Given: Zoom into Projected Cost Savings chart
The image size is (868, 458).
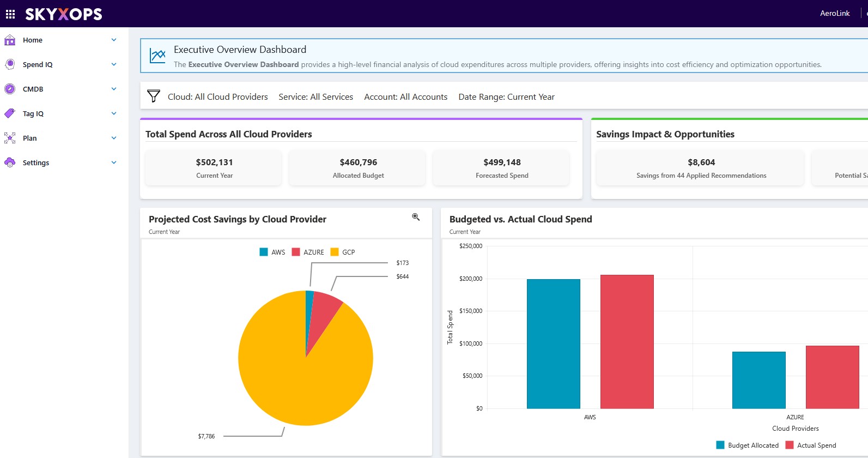Looking at the screenshot, I should [x=416, y=217].
